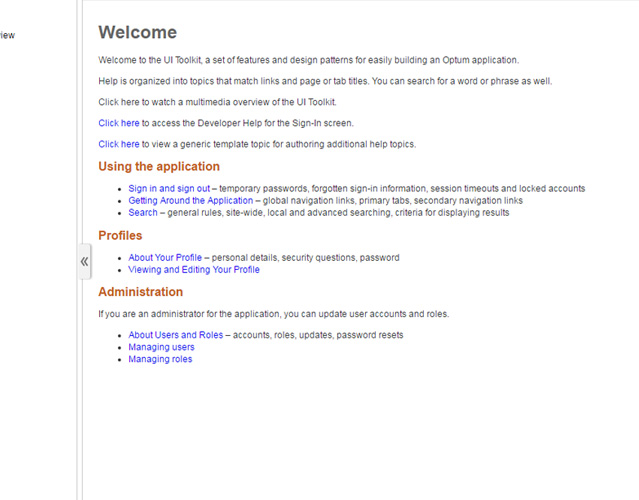This screenshot has width=639, height=500.
Task: Click here link for Sign-In Developer Help
Action: tap(119, 123)
